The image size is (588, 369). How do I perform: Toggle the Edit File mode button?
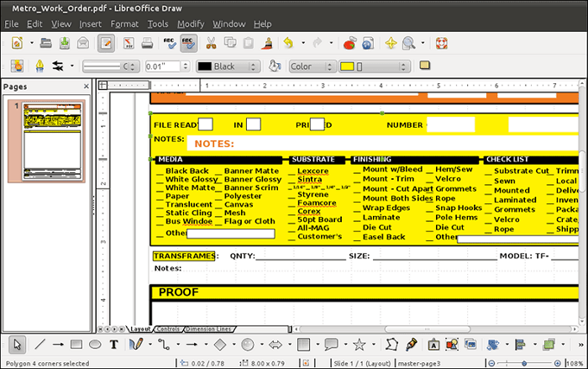tap(106, 43)
